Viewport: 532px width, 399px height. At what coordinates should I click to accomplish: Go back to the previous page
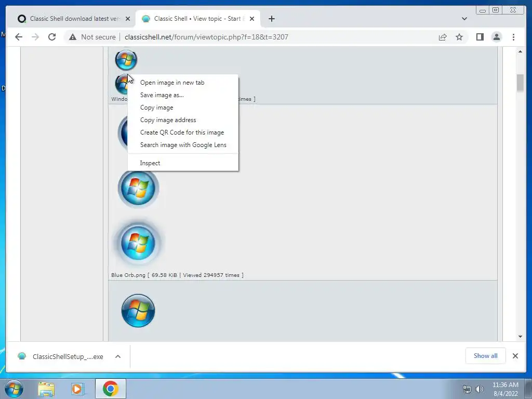(19, 37)
